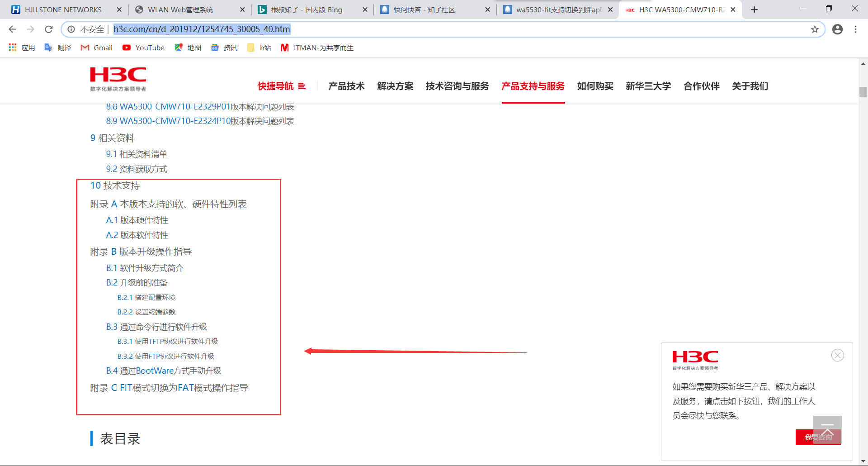Open the Gmail bookmark
Screen dimensions: 868x466
pos(96,48)
